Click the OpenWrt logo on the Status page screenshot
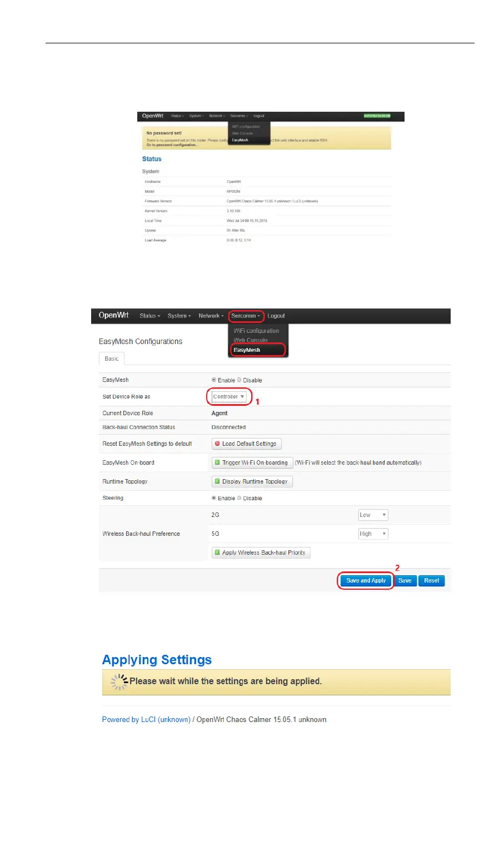 coord(152,116)
